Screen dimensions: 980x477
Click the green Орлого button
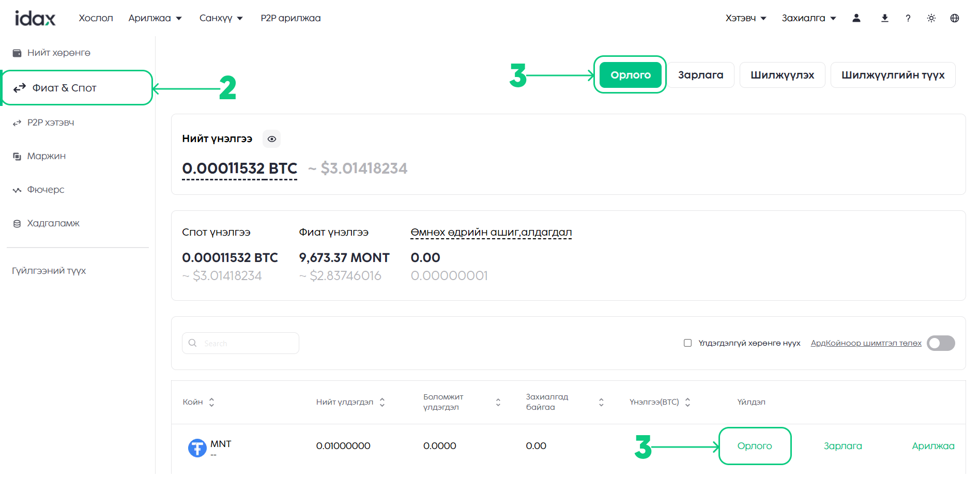[630, 75]
